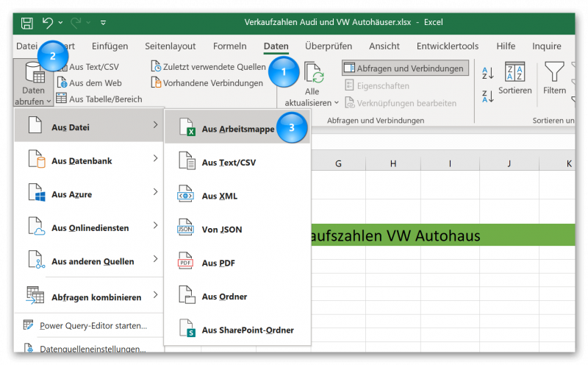The height and width of the screenshot is (365, 588).
Task: Select column J header
Action: (509, 163)
